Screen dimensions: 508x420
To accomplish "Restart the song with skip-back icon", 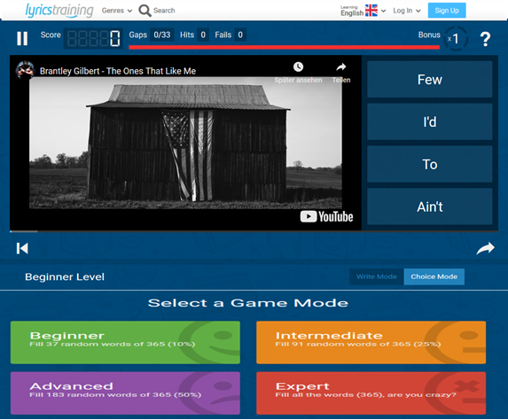I will tap(22, 248).
